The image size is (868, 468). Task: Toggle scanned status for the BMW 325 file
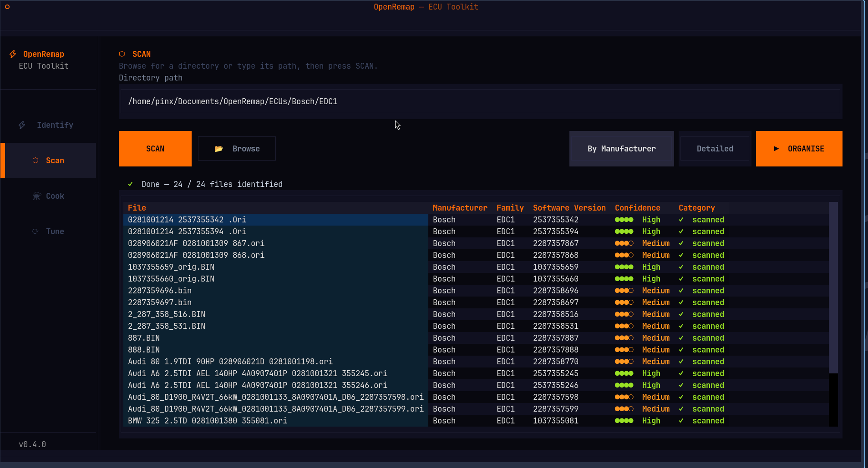coord(682,421)
